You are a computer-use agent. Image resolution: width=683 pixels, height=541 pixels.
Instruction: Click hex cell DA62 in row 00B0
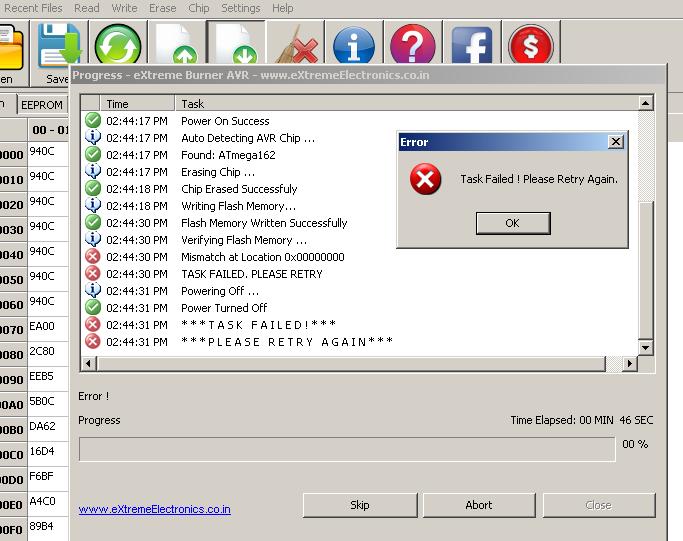pos(48,429)
